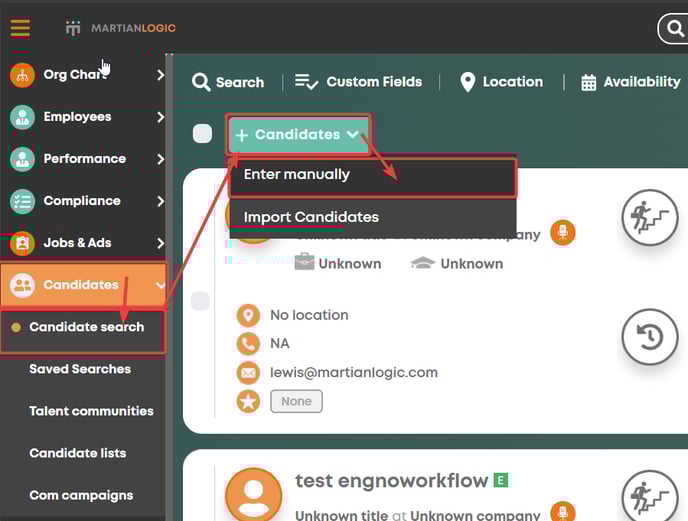Click the orange email envelope icon
The width and height of the screenshot is (688, 521).
pos(248,373)
